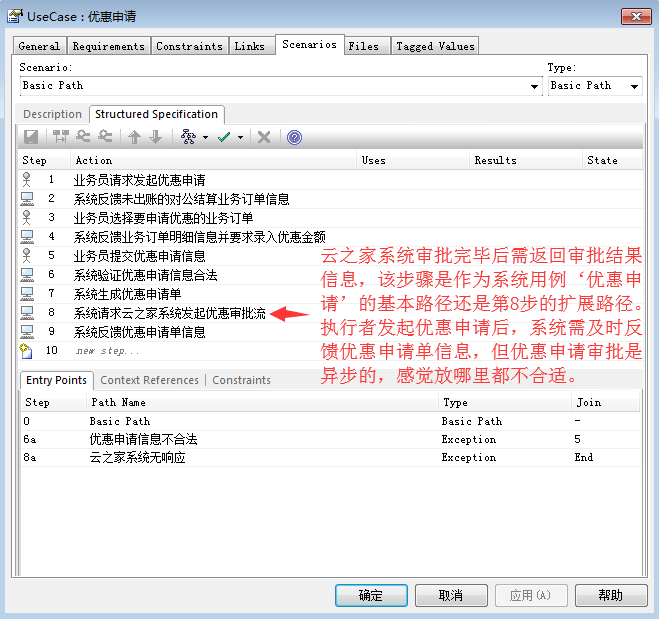Viewport: 659px width, 619px height.
Task: Select step 2 系统反馈未出账的对公结算业务订单信息
Action: point(330,199)
